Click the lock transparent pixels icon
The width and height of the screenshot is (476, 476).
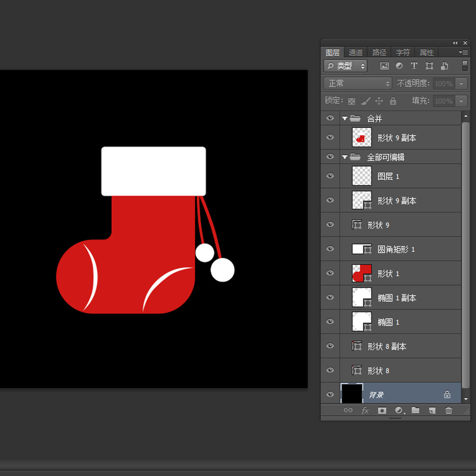coord(352,101)
